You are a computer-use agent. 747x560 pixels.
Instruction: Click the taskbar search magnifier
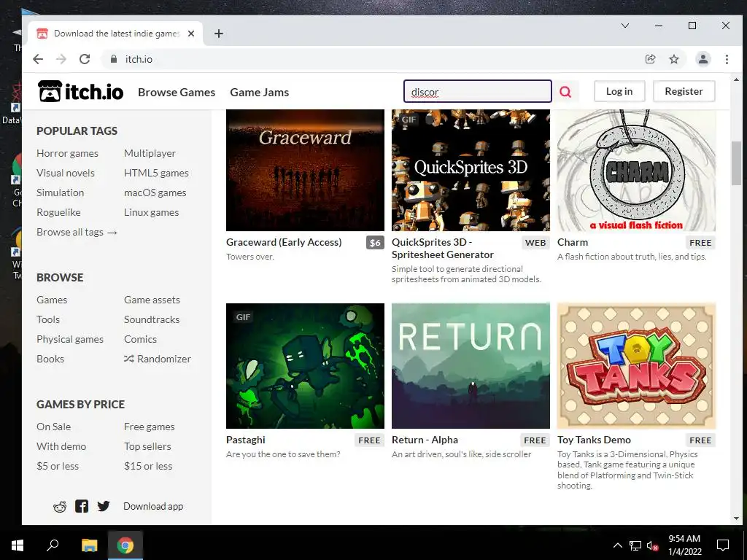pos(53,545)
